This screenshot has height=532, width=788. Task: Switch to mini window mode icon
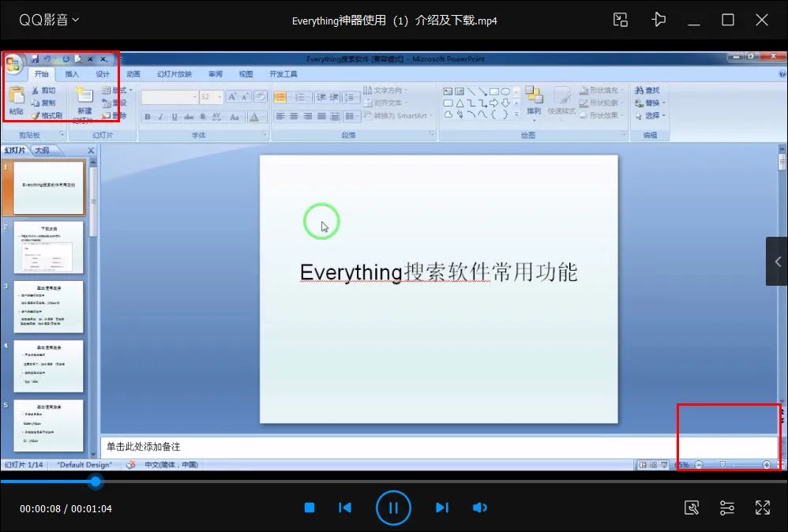(620, 20)
